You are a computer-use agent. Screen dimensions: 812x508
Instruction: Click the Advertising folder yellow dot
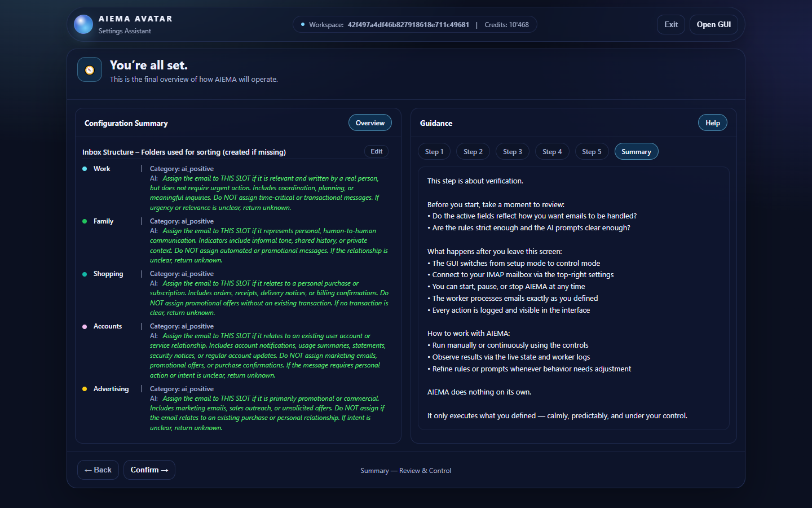click(x=85, y=389)
